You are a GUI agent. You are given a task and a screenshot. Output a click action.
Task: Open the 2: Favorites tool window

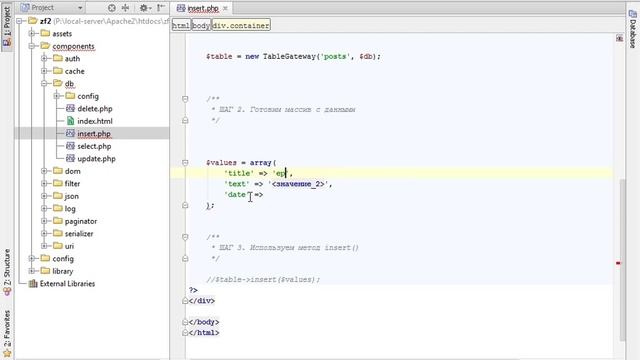(x=7, y=334)
